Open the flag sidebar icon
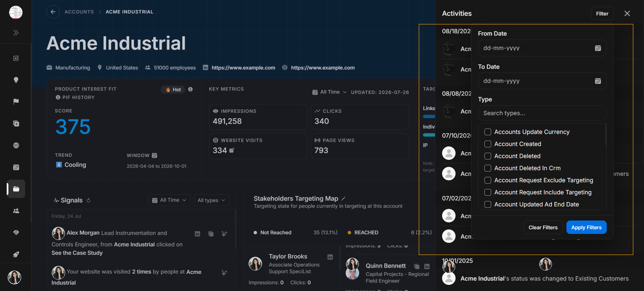 coord(16,102)
